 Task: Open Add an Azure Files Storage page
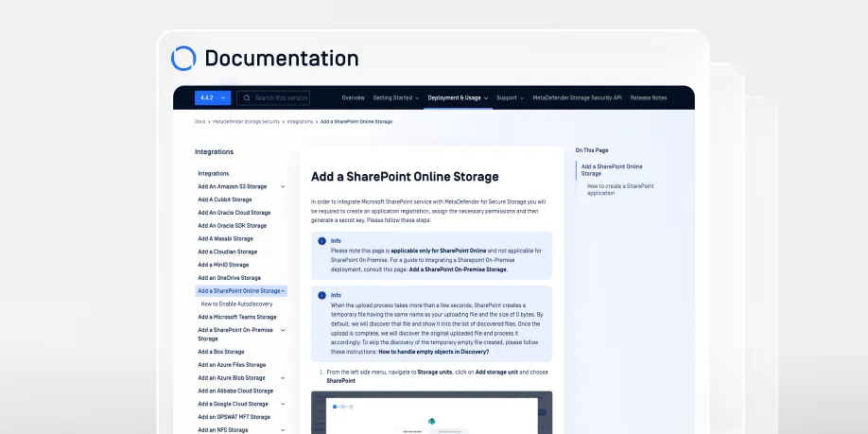coord(232,365)
